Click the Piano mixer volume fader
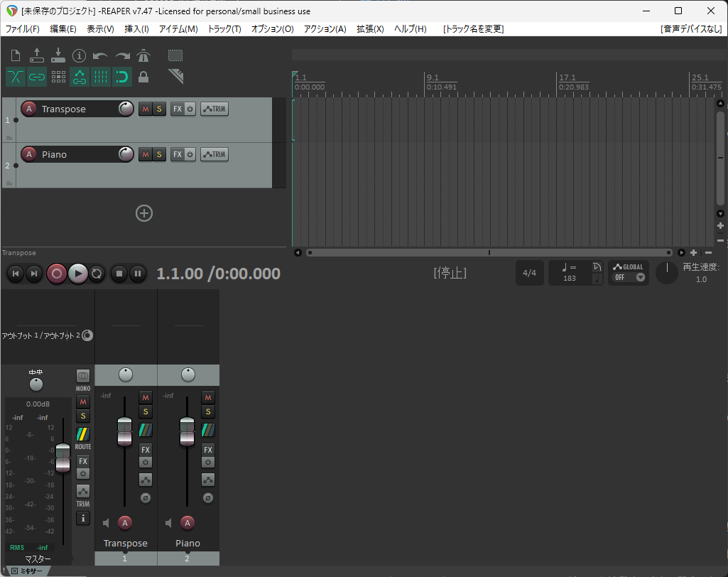Viewport: 728px width, 577px height. coord(188,431)
